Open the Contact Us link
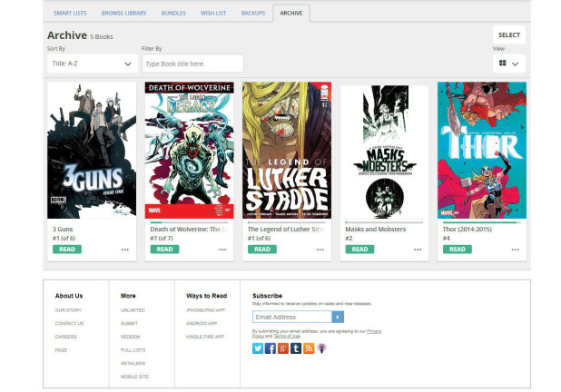The height and width of the screenshot is (392, 561). pos(69,323)
